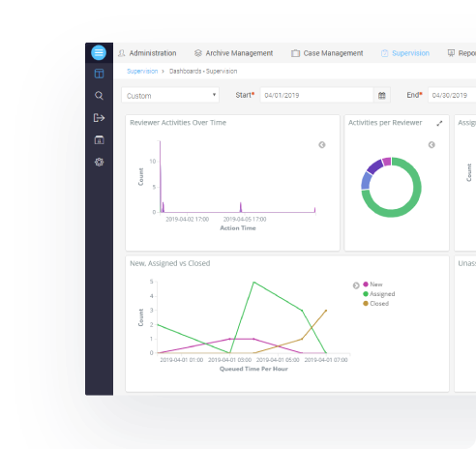Click the export arrow sidebar icon
The image size is (476, 449).
coord(99,118)
